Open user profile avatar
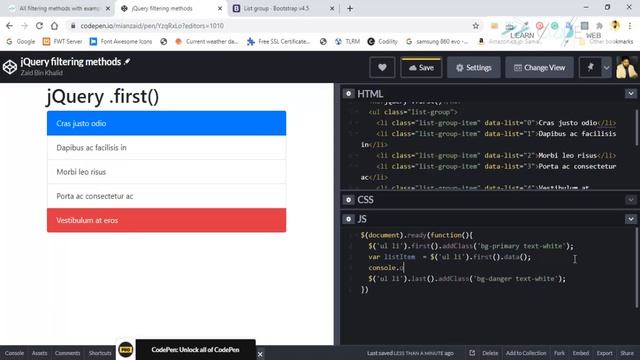640x360 pixels. coord(627,67)
